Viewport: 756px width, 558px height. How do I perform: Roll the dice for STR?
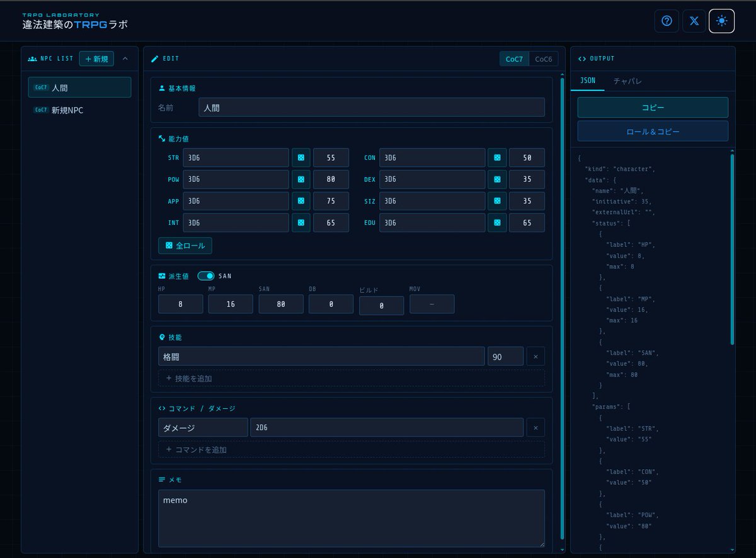[x=301, y=157]
